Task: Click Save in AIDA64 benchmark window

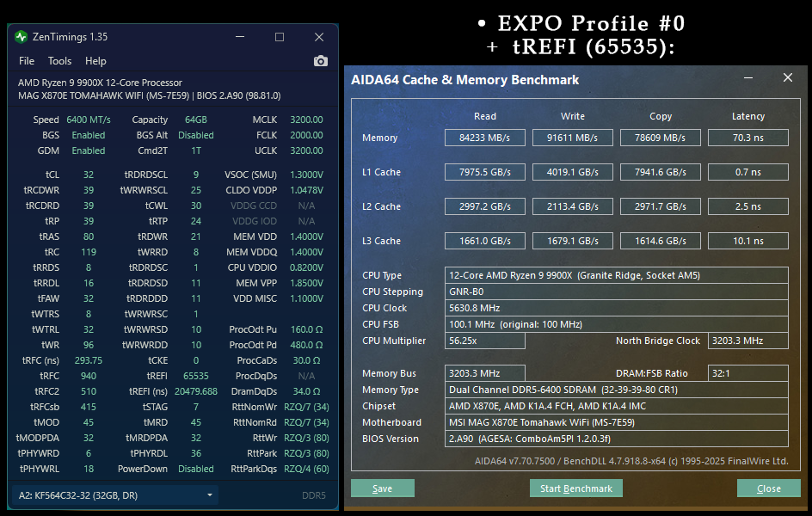Action: (x=383, y=488)
